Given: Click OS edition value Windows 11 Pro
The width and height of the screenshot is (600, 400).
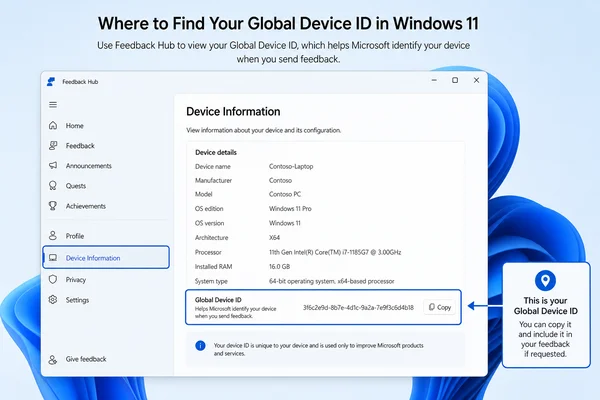Looking at the screenshot, I should (x=290, y=209).
